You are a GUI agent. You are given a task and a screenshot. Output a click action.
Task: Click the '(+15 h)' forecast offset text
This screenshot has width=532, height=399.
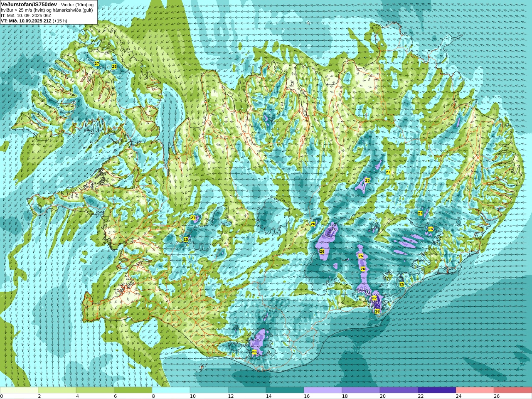pyautogui.click(x=60, y=21)
